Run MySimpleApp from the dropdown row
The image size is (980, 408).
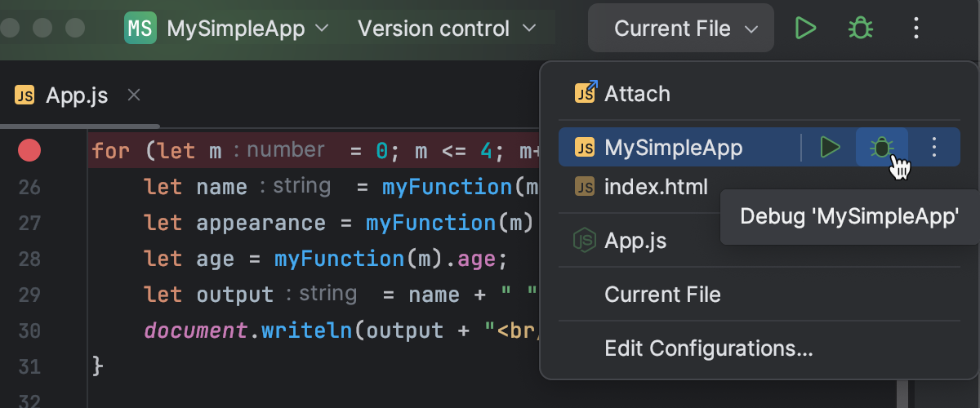(830, 148)
